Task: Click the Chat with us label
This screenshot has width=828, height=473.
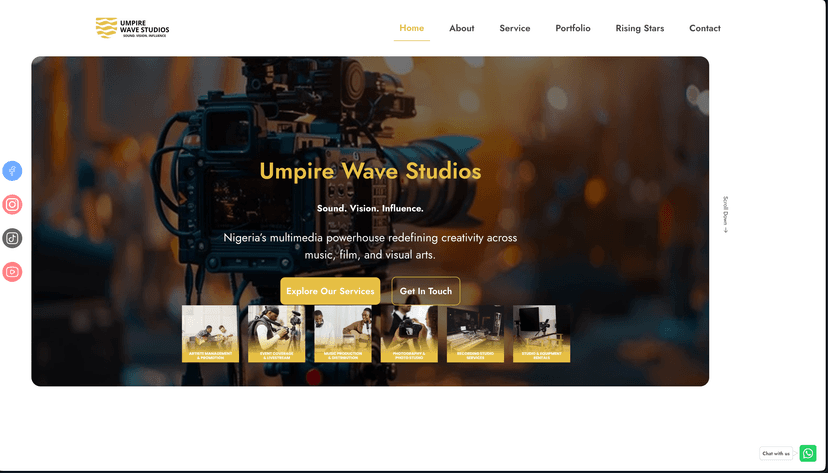Action: 776,453
